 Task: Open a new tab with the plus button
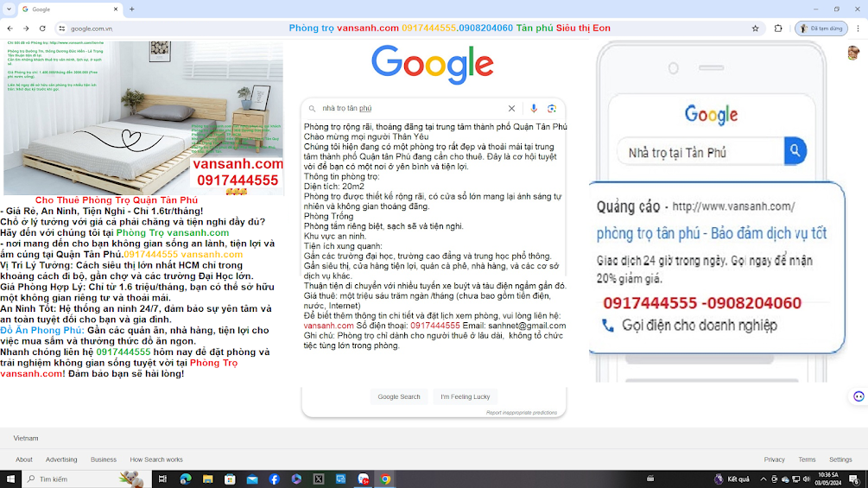[132, 10]
